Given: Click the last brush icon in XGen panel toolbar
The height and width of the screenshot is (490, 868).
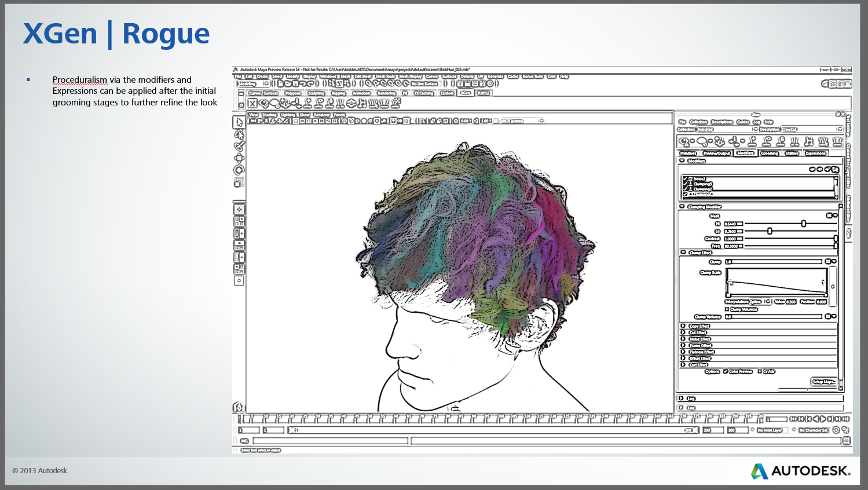Looking at the screenshot, I should pyautogui.click(x=837, y=141).
